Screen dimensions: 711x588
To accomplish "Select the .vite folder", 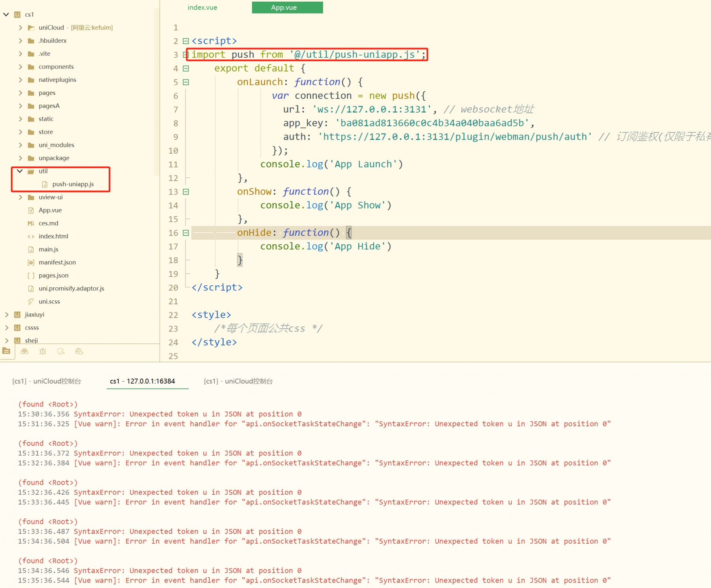I will click(x=44, y=54).
